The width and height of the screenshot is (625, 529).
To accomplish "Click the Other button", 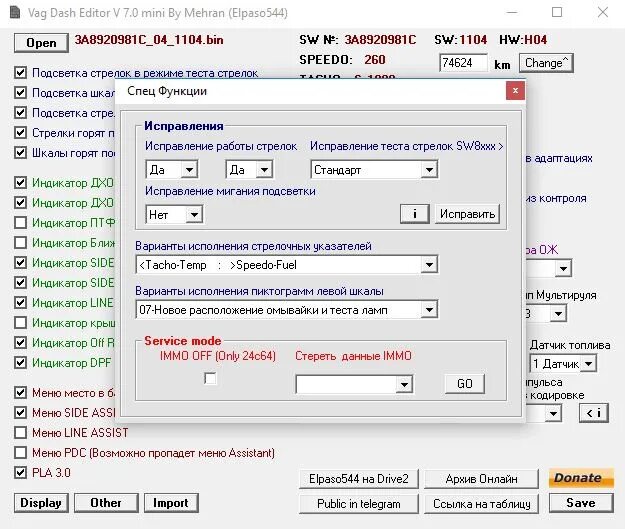I will (106, 503).
